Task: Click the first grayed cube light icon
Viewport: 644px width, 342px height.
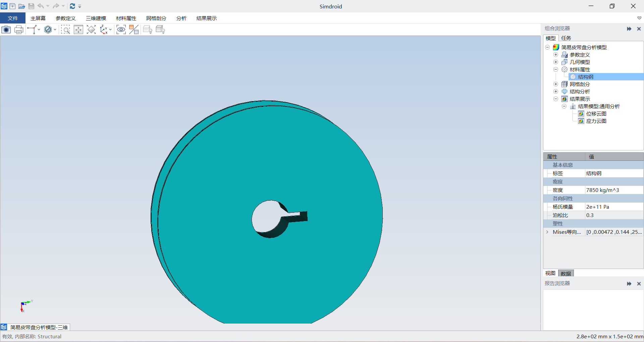Action: (148, 30)
